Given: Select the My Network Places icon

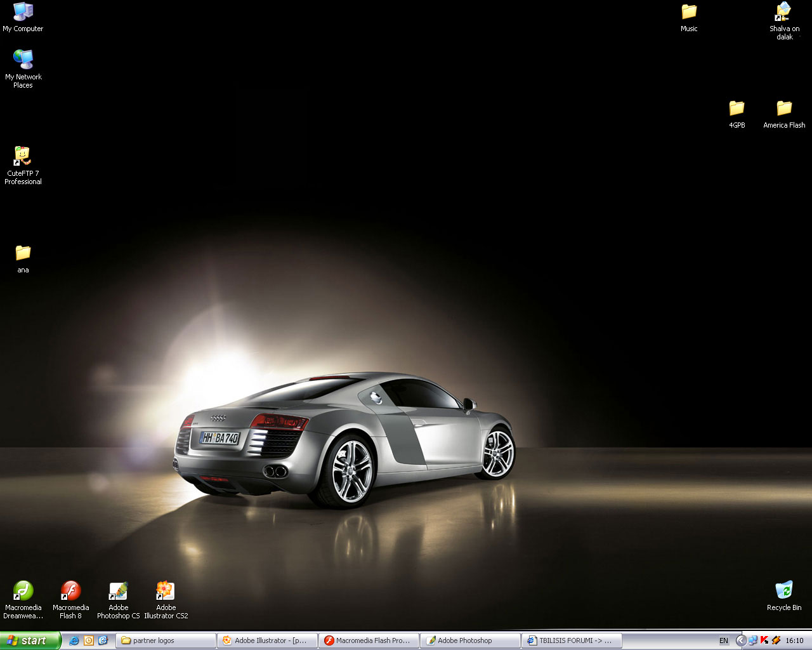Looking at the screenshot, I should 23,69.
